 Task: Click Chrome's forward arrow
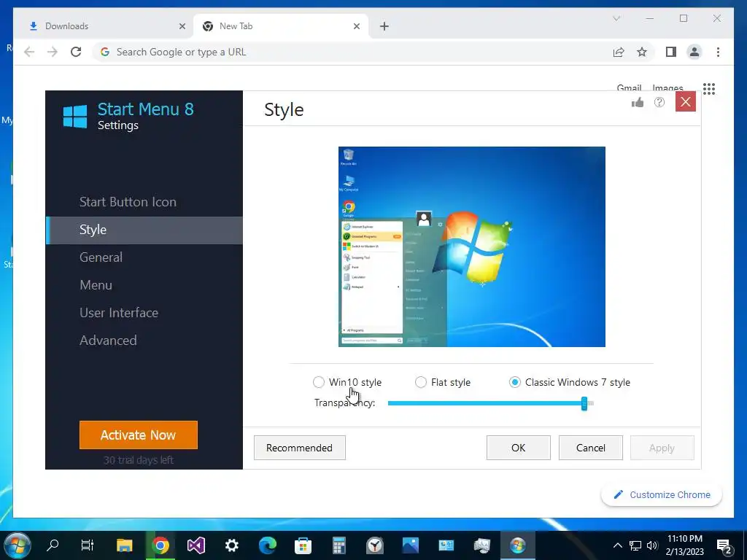pos(53,52)
